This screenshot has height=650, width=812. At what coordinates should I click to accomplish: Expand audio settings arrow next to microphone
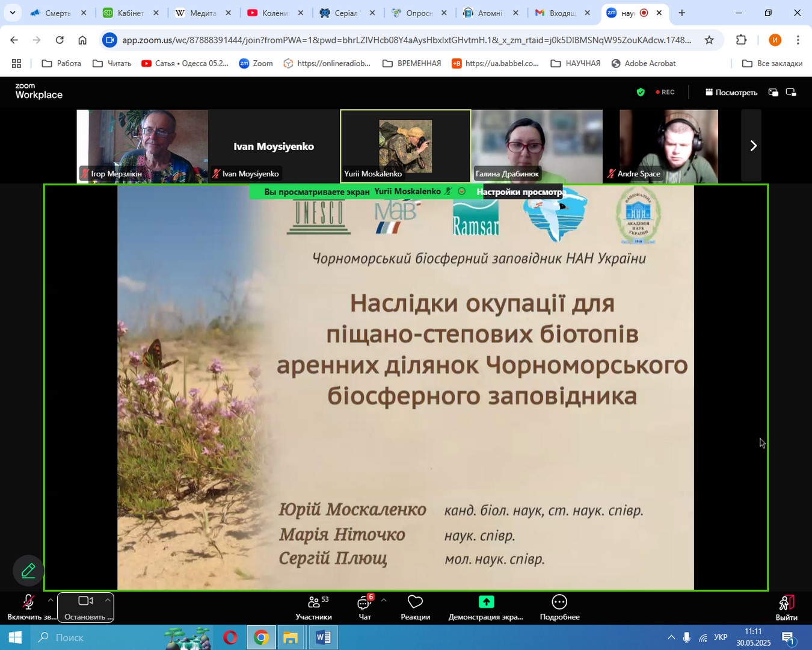tap(51, 600)
